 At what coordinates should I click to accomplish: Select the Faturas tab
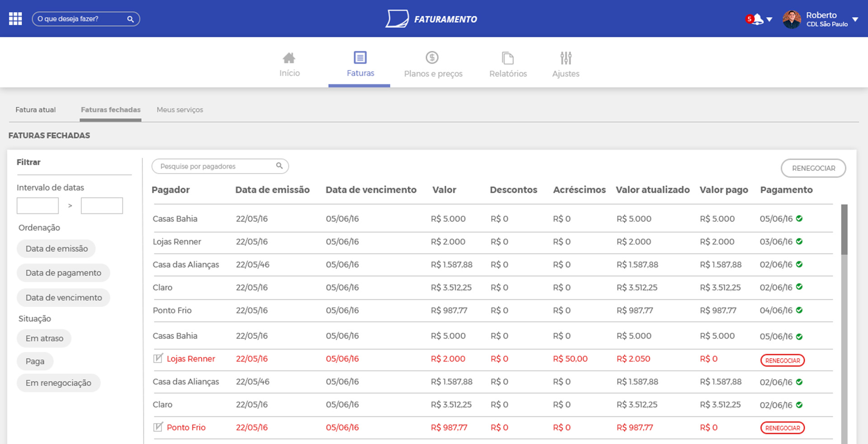click(x=360, y=65)
